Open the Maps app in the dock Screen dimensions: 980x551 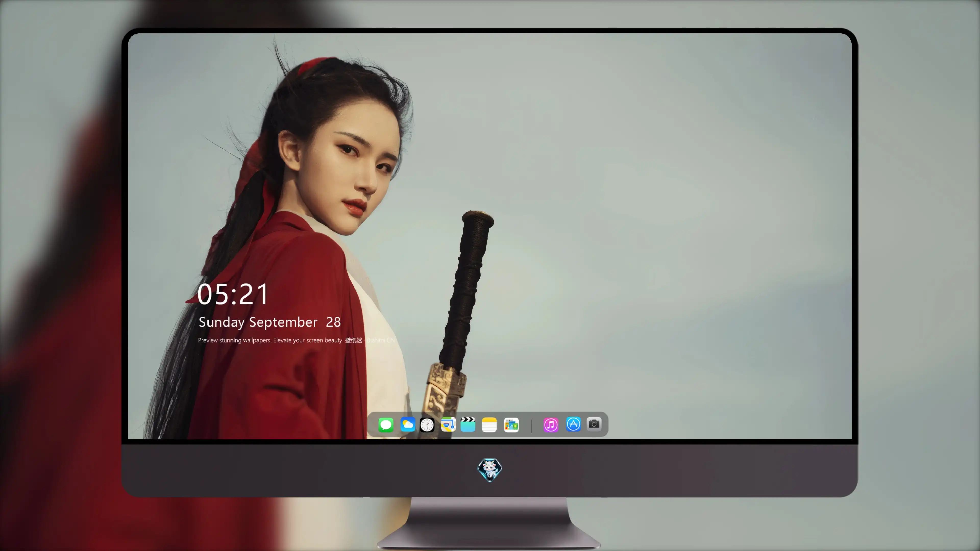[448, 424]
